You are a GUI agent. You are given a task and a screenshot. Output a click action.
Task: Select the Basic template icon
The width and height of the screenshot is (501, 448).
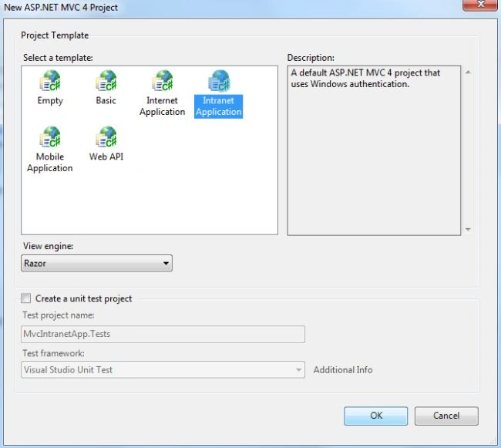coord(106,80)
